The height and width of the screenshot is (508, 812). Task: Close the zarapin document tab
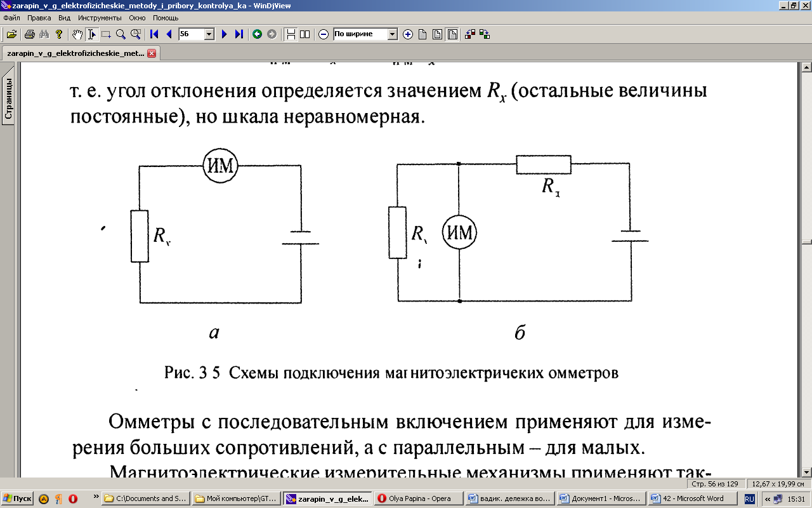point(152,53)
